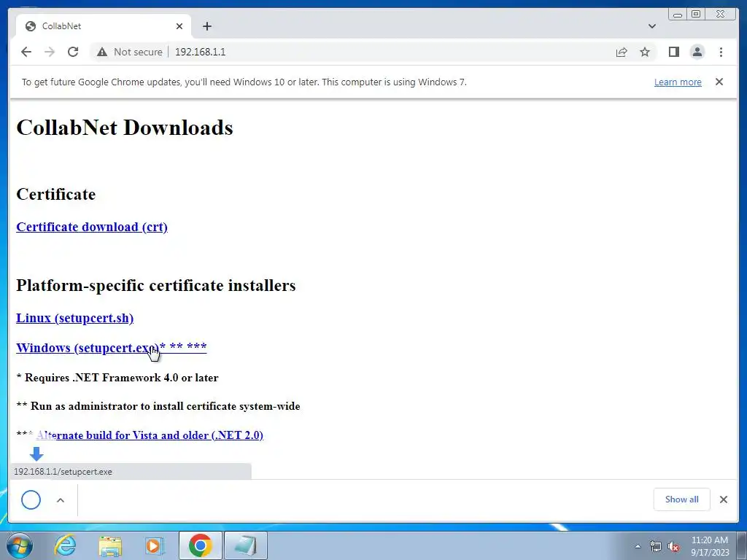
Task: Go back to the previous page
Action: [x=26, y=52]
